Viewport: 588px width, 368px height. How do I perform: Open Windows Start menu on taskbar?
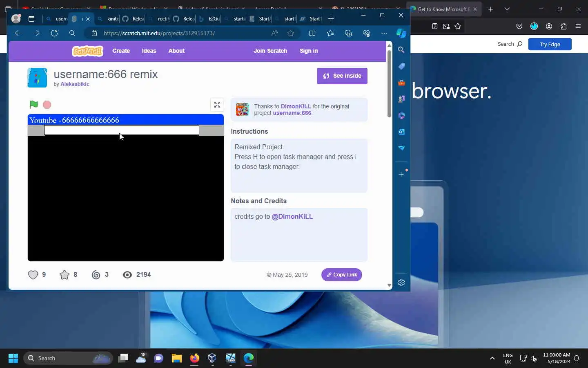tap(13, 358)
